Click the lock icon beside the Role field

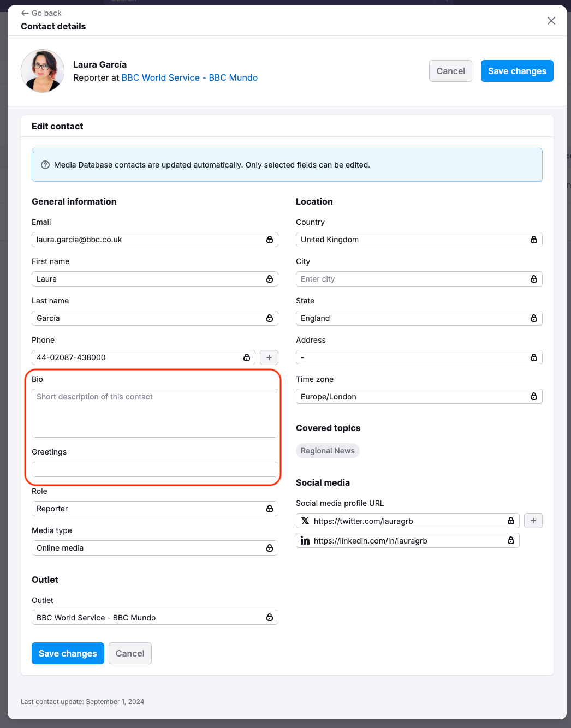(269, 509)
